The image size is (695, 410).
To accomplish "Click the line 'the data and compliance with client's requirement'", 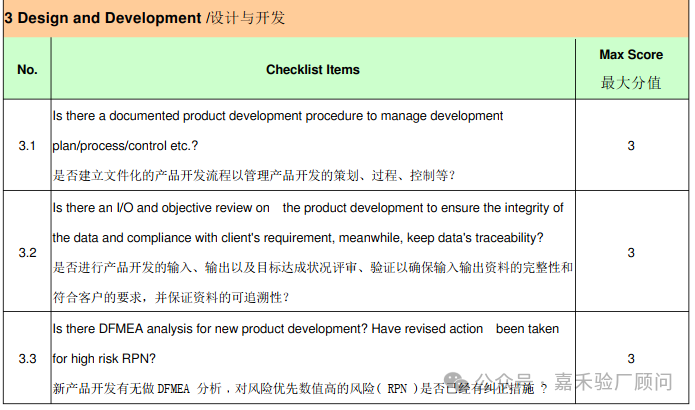I will [298, 238].
